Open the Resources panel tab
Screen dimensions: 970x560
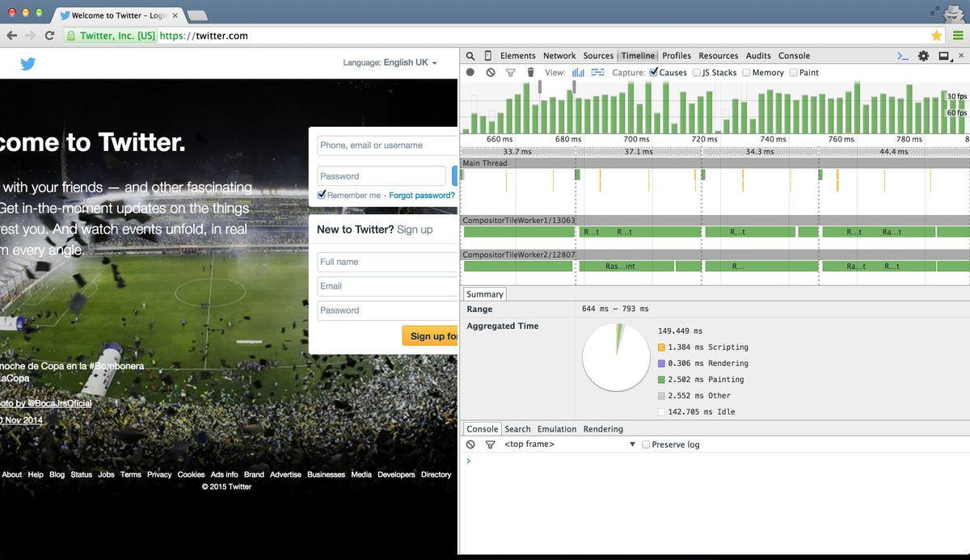point(719,56)
